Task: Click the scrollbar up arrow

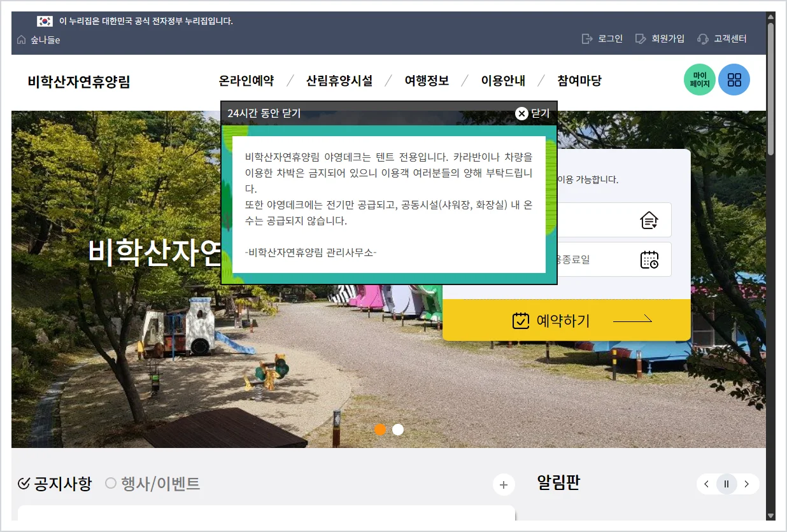Action: point(770,17)
